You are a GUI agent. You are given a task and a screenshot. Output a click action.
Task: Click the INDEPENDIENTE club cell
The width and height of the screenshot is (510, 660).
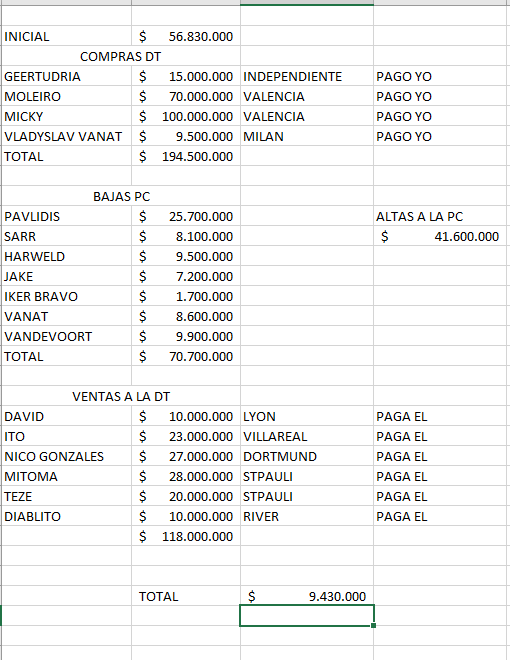307,76
